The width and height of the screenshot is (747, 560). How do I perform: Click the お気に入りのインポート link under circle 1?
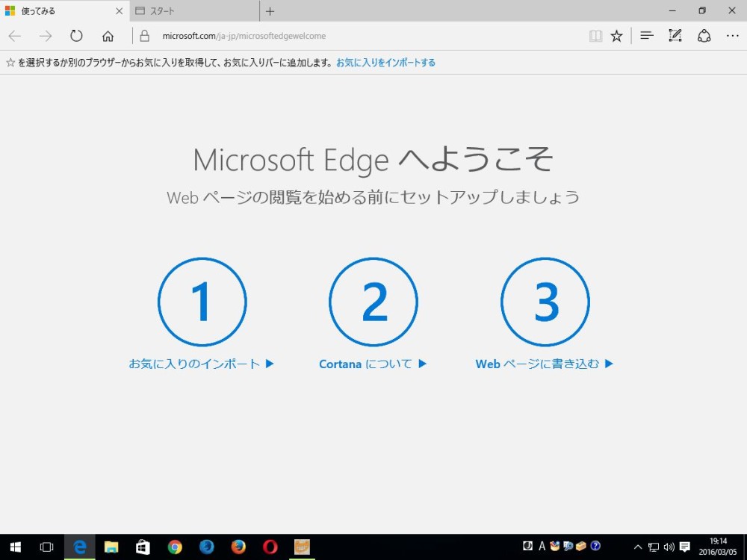click(x=201, y=364)
